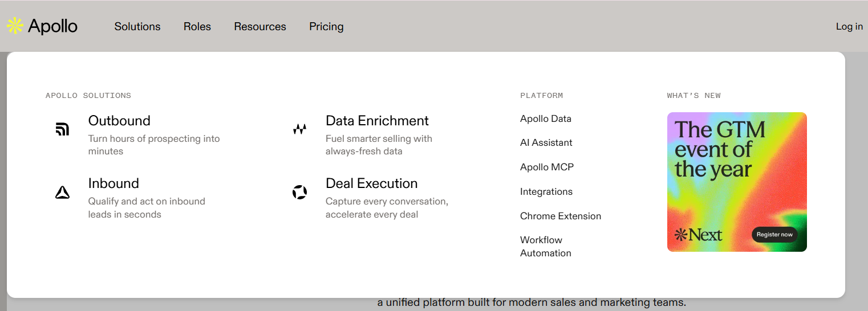This screenshot has width=868, height=311.
Task: Open the Roles menu
Action: 197,26
